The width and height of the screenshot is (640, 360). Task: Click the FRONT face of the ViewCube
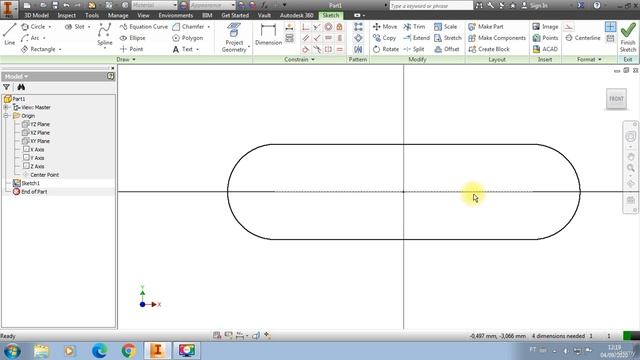(x=616, y=99)
